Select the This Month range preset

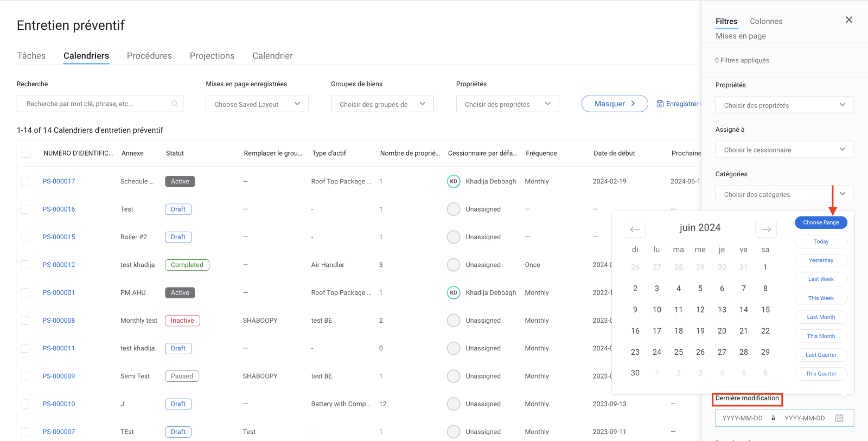tap(820, 336)
